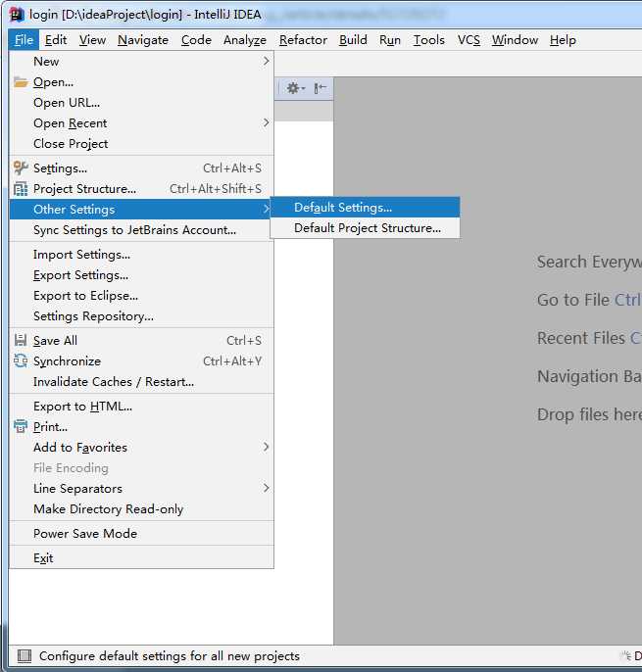This screenshot has width=642, height=672.
Task: Click the wrench icon next to Settings...
Action: click(21, 168)
